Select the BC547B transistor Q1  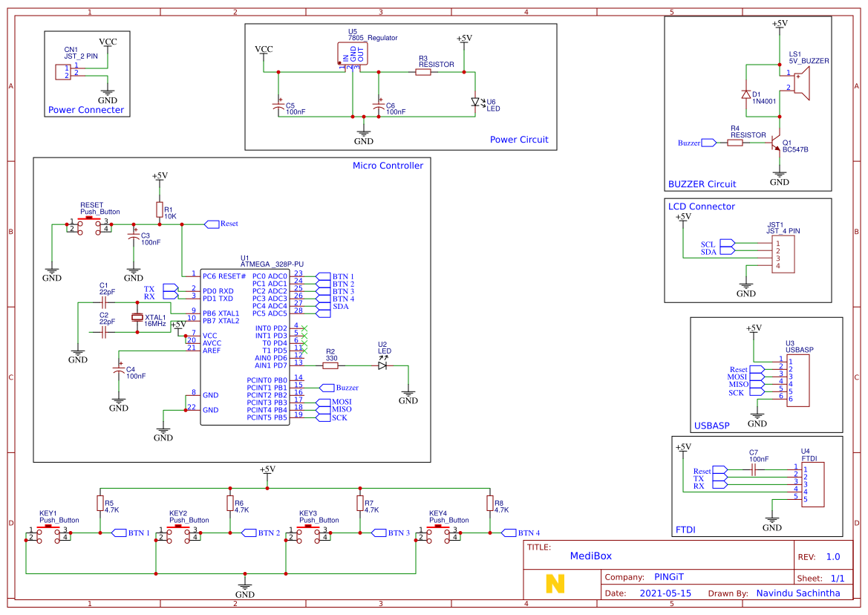click(776, 143)
